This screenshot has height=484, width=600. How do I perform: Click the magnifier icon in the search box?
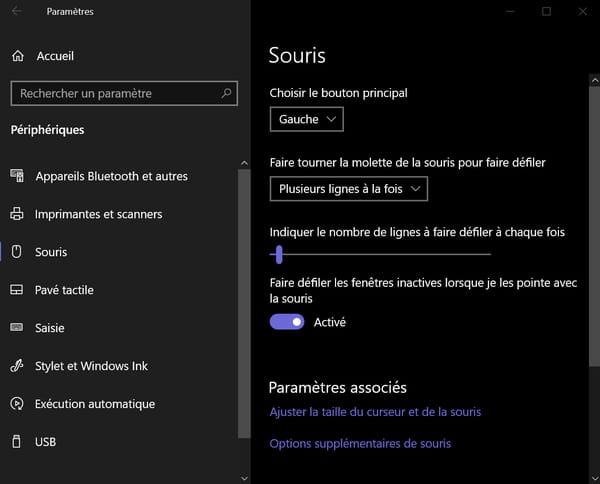(x=226, y=93)
